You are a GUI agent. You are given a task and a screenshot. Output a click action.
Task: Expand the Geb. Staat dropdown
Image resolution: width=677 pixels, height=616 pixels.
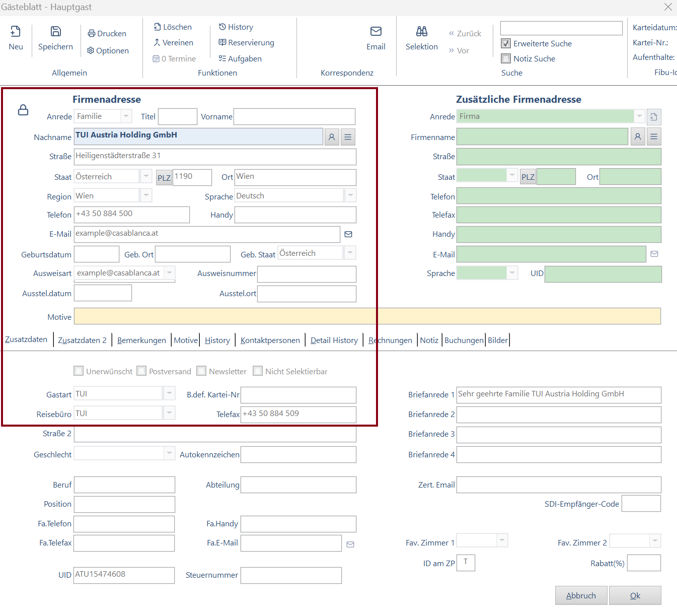coord(350,253)
